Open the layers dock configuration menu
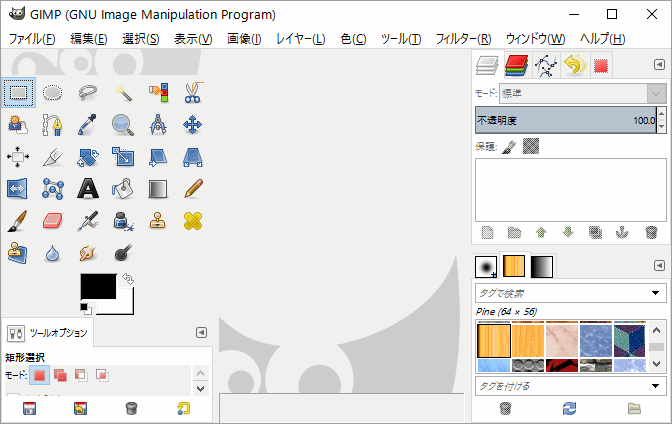The image size is (672, 424). click(x=659, y=65)
